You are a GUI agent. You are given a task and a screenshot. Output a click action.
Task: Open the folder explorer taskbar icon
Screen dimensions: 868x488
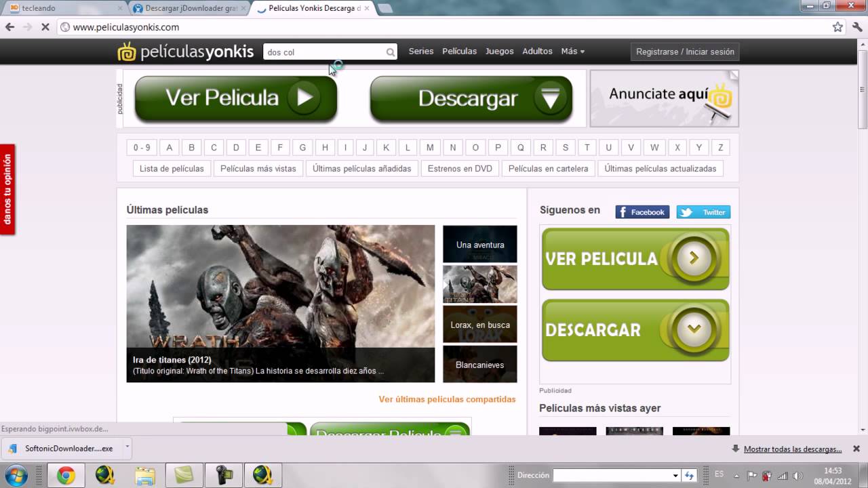pos(144,475)
